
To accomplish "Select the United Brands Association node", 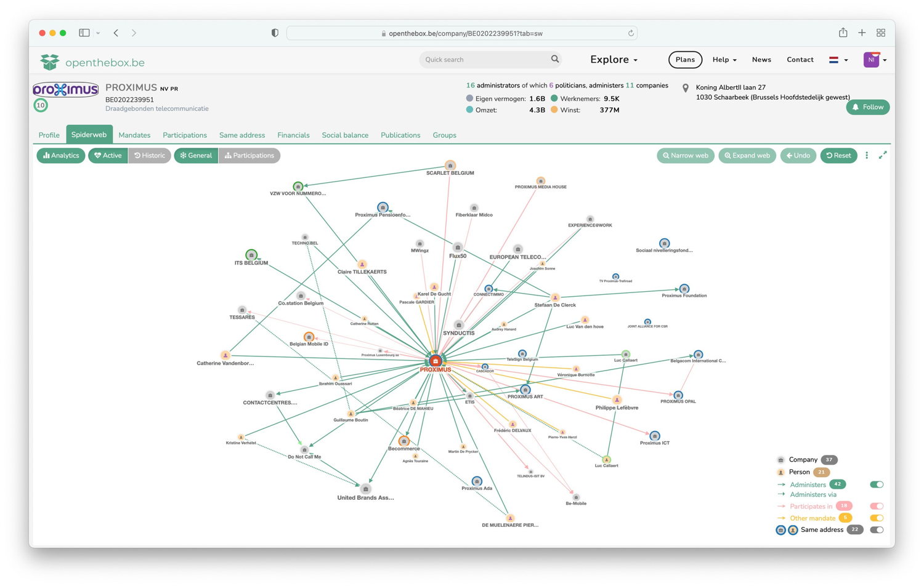I will point(366,489).
